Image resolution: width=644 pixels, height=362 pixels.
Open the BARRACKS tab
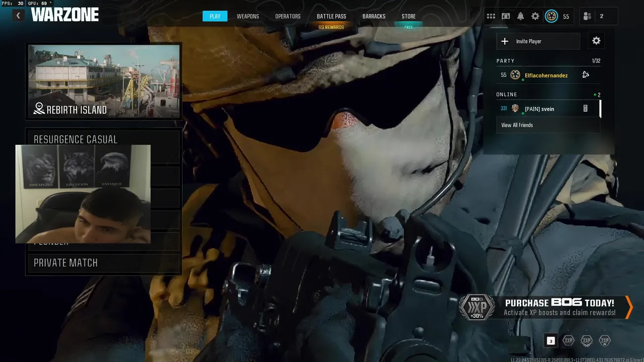374,17
